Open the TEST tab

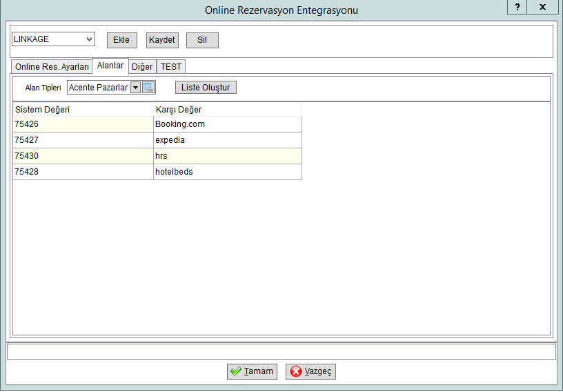(x=171, y=67)
